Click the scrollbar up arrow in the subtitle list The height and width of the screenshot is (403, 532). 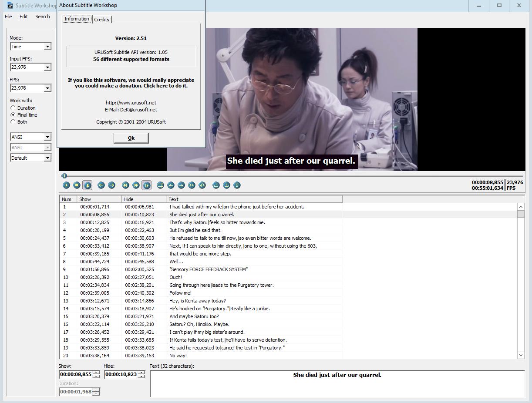pyautogui.click(x=521, y=207)
